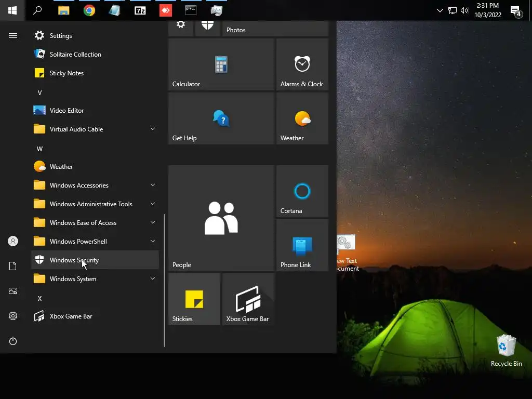Screen dimensions: 532x399
Task: Open the Xbox Game Bar tile
Action: pos(248,299)
